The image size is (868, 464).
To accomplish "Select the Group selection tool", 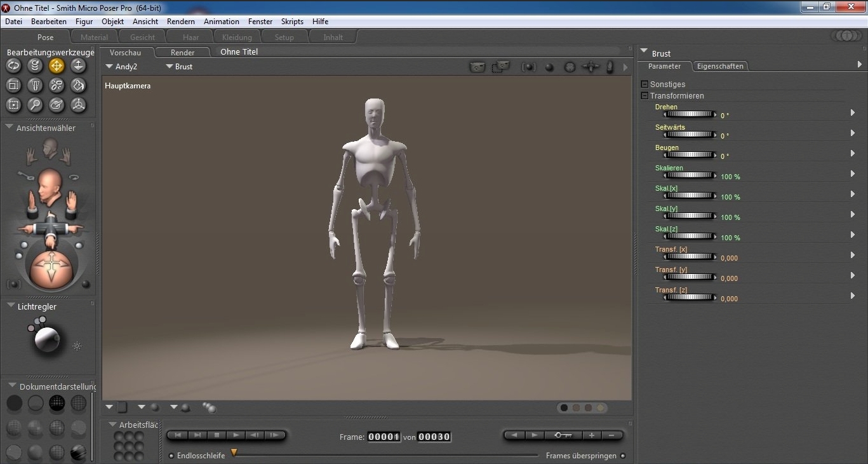I will [13, 104].
